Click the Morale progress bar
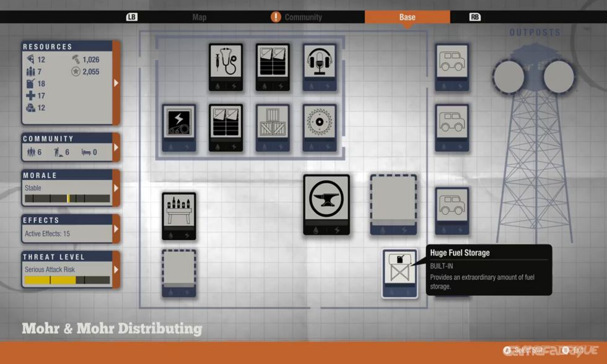This screenshot has height=364, width=607. point(68,199)
